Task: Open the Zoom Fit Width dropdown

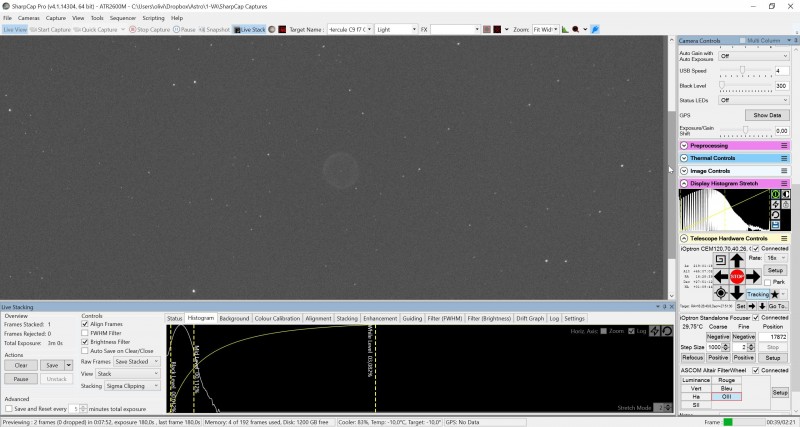Action: click(545, 30)
